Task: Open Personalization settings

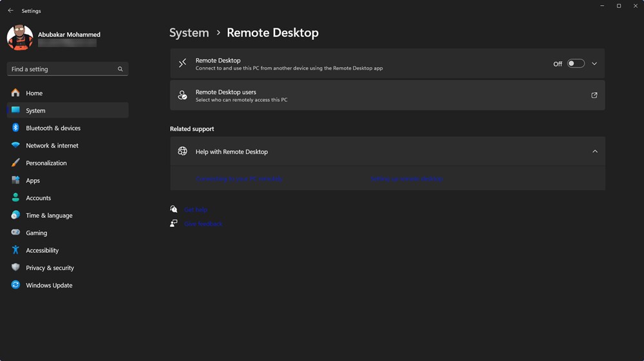Action: click(x=68, y=163)
